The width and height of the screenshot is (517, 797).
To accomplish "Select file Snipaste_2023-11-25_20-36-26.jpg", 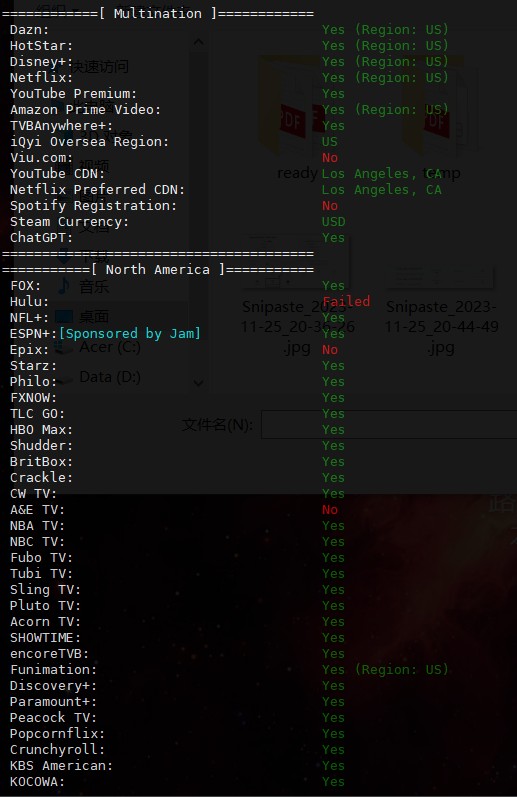I will (x=297, y=297).
